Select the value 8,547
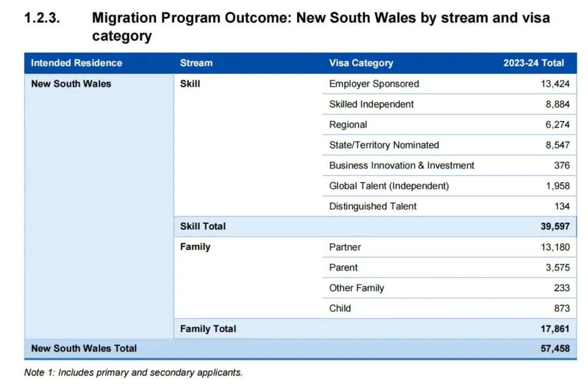This screenshot has height=391, width=588. pyautogui.click(x=558, y=145)
